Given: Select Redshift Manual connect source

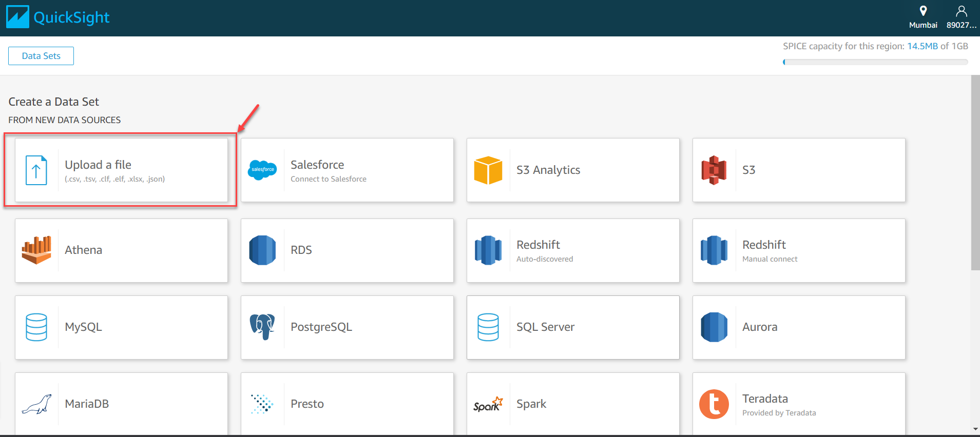Looking at the screenshot, I should [x=799, y=250].
